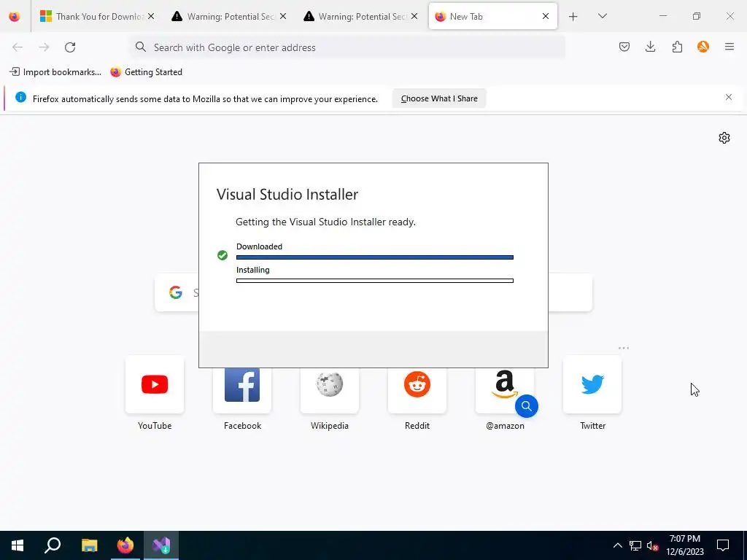Open Windows taskbar search

[53, 545]
